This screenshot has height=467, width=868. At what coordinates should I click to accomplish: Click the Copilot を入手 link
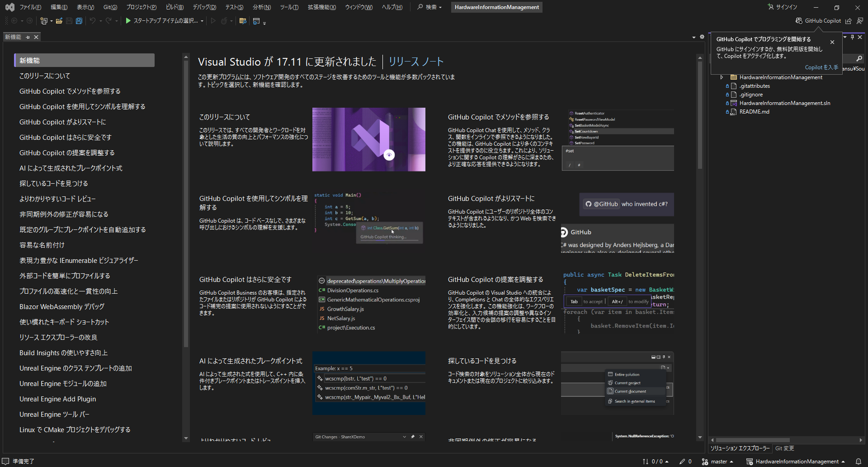pyautogui.click(x=821, y=67)
